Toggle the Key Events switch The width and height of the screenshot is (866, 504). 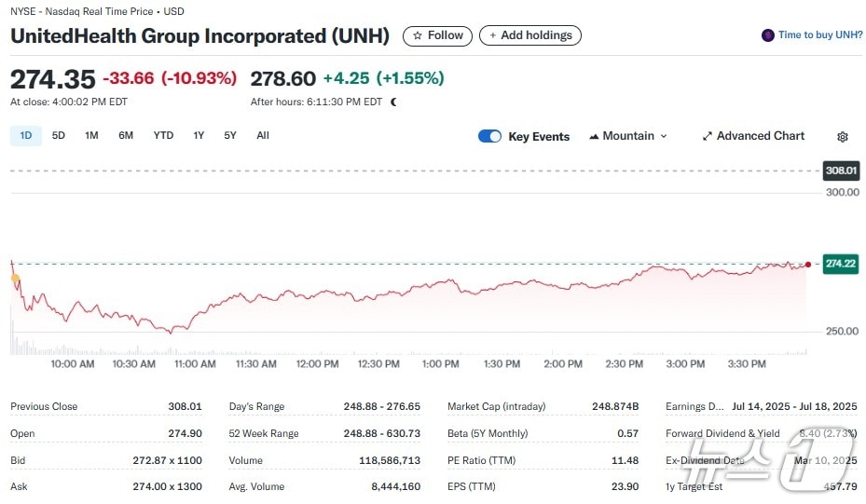[x=489, y=136]
